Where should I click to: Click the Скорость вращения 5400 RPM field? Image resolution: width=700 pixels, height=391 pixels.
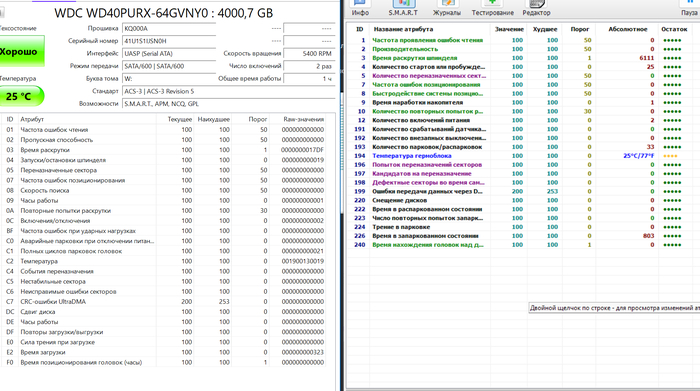click(x=309, y=53)
